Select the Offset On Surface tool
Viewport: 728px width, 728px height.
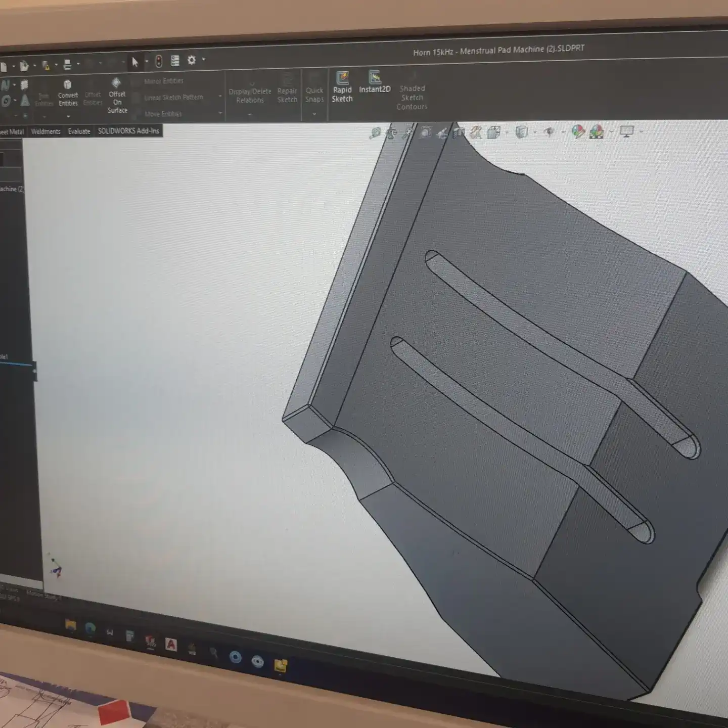click(x=116, y=83)
